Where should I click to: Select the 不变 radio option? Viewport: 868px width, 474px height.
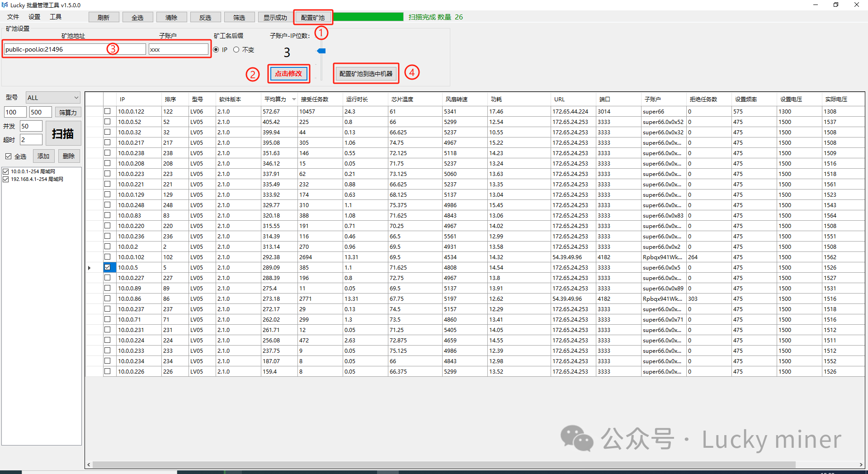coord(236,50)
